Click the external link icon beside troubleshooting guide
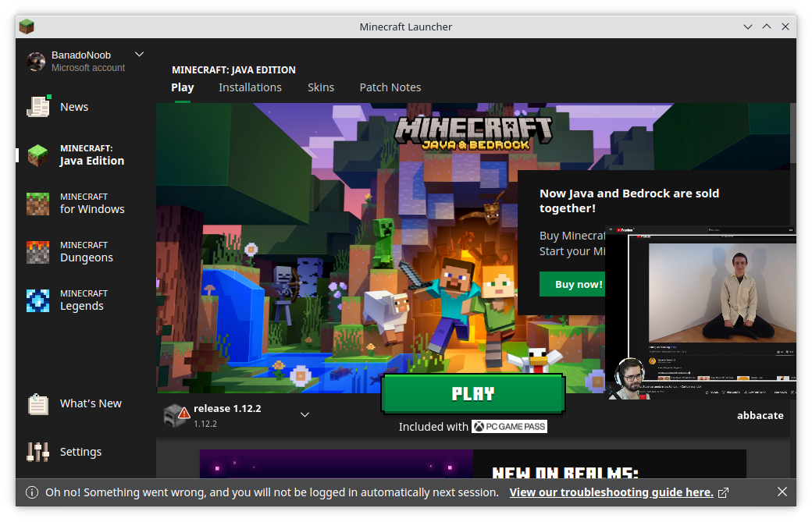Screen dimensions: 812x522 [x=723, y=492]
